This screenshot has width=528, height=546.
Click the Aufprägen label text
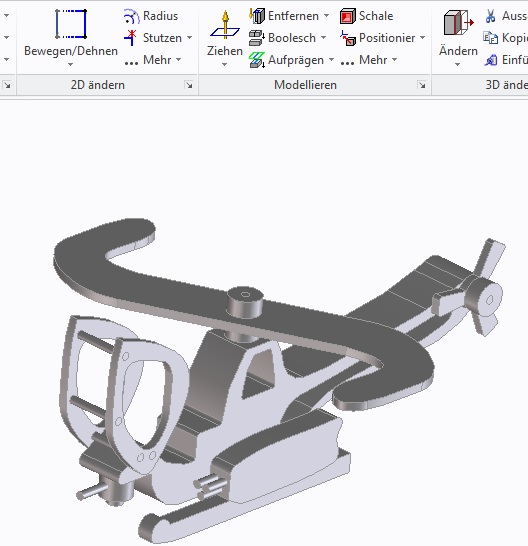coord(296,60)
